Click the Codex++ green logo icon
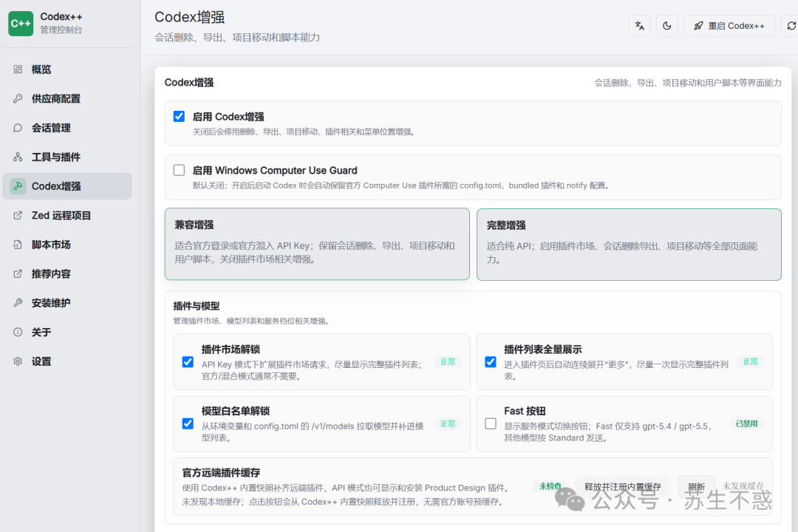This screenshot has height=532, width=798. click(x=21, y=24)
